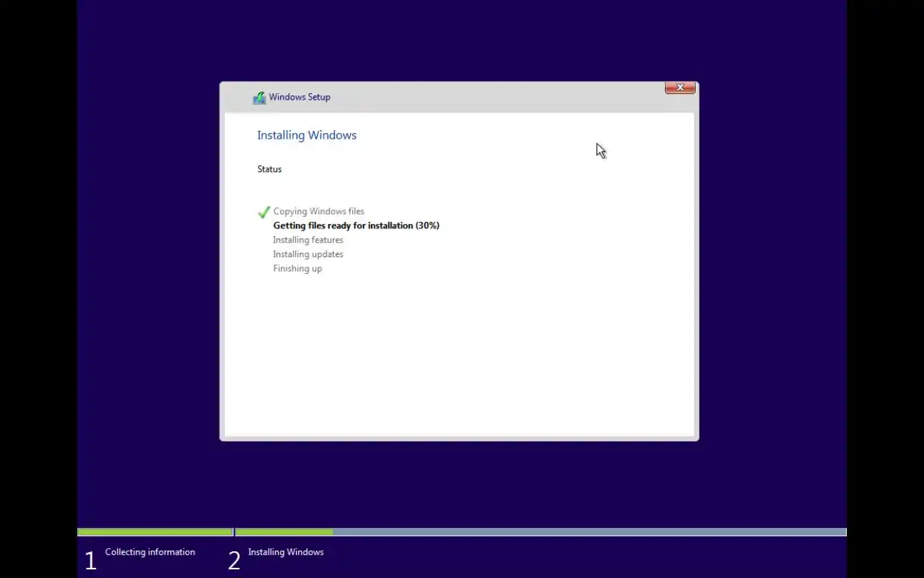Image resolution: width=924 pixels, height=578 pixels.
Task: Click the 'Installing updates' step
Action: click(308, 254)
